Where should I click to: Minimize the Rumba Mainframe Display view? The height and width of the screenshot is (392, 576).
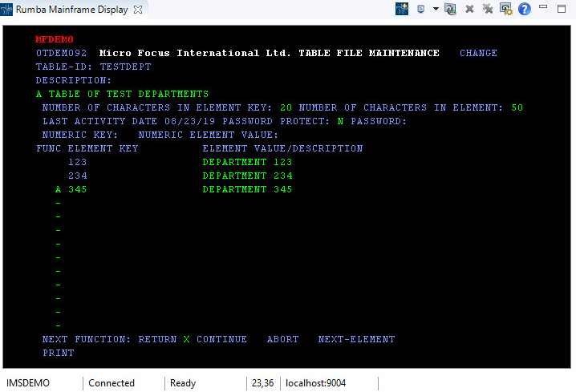pos(544,8)
